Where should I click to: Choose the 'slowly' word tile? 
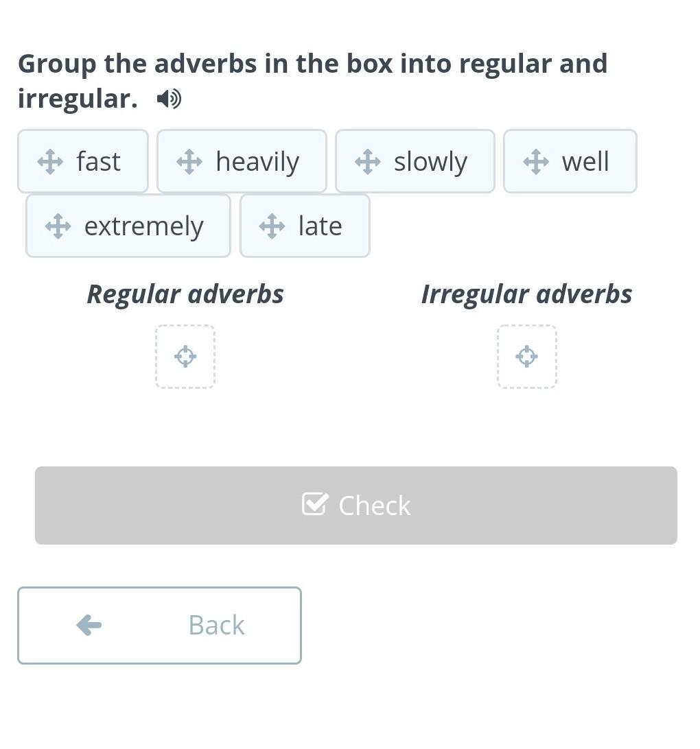[415, 162]
